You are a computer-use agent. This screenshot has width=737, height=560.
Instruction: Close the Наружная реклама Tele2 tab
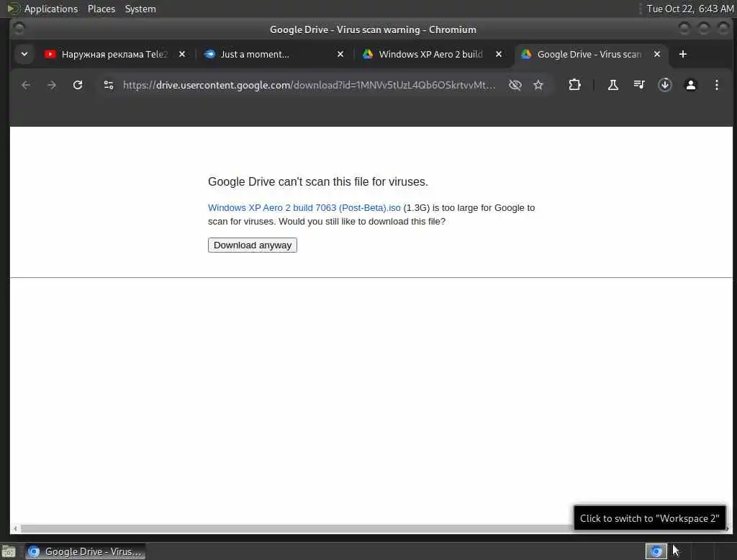[x=182, y=54]
